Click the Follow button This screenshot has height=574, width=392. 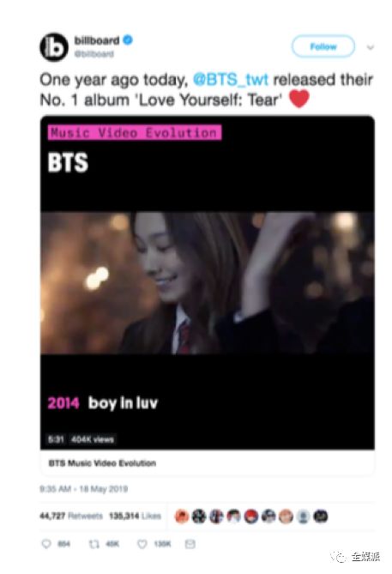(323, 46)
